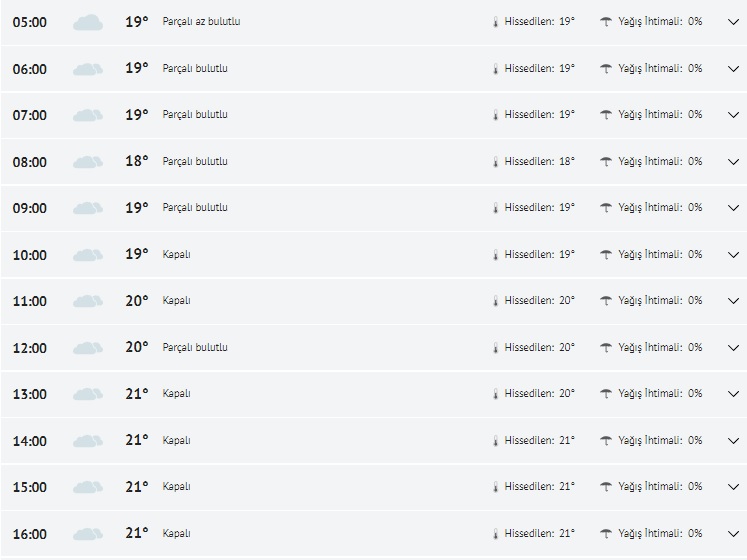Click the cloud icon for 15:00
This screenshot has height=560, width=747.
coord(88,487)
